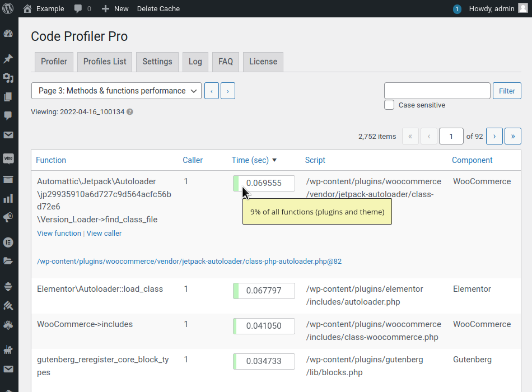Viewport: 532px width, 392px height.
Task: Click the 0.041050 time bar
Action: click(264, 326)
